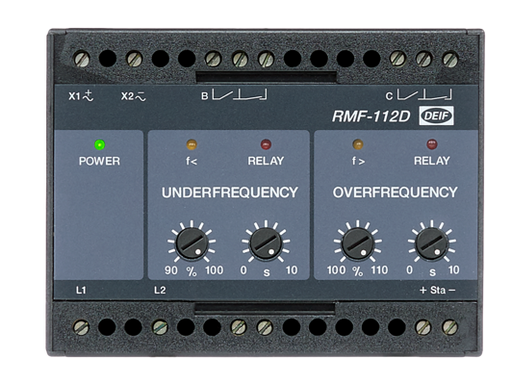Image resolution: width=512 pixels, height=384 pixels.
Task: Click the screw terminal above the X2 label
Action: [x=134, y=59]
